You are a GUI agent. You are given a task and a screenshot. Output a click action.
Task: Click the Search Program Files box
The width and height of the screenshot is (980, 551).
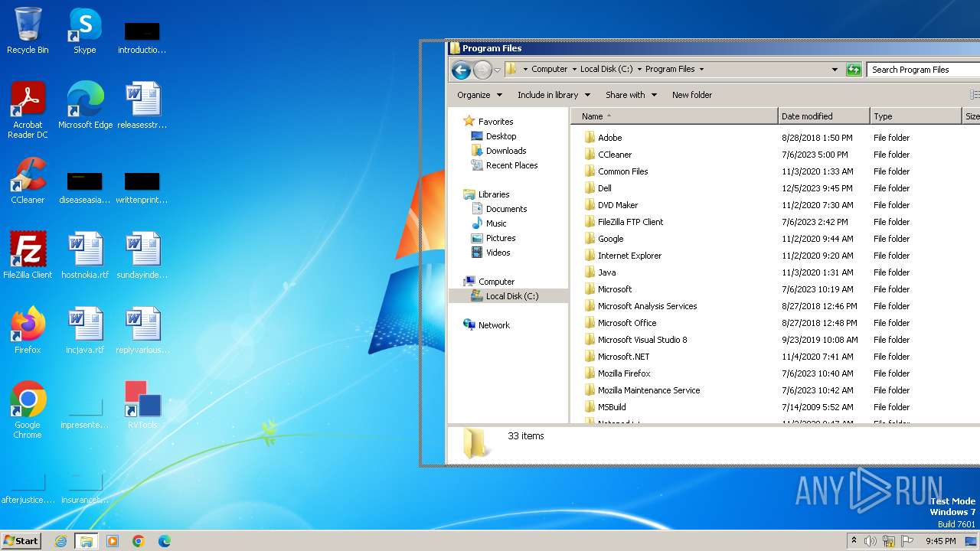[923, 70]
